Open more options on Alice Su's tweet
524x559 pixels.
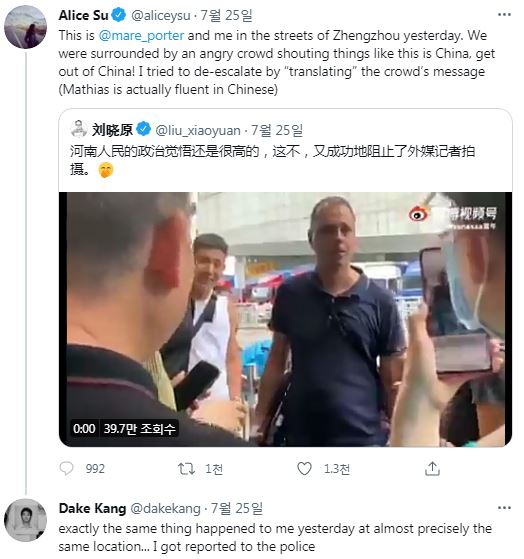click(504, 15)
